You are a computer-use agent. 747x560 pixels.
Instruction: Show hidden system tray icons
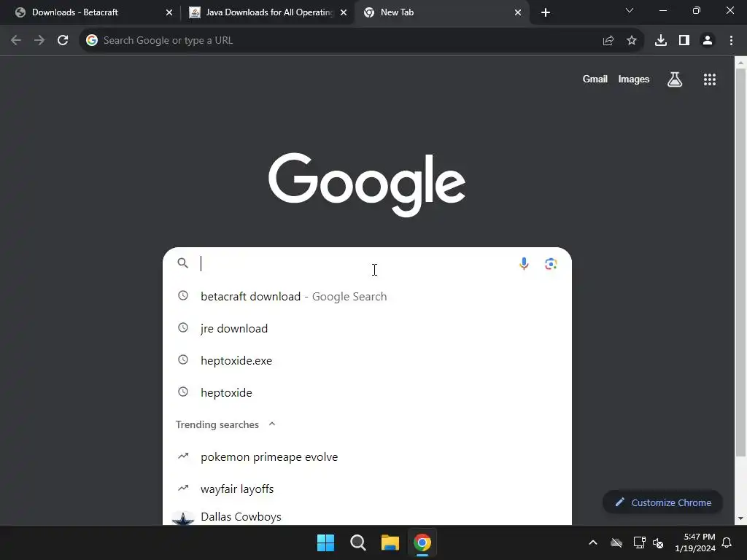coord(593,542)
